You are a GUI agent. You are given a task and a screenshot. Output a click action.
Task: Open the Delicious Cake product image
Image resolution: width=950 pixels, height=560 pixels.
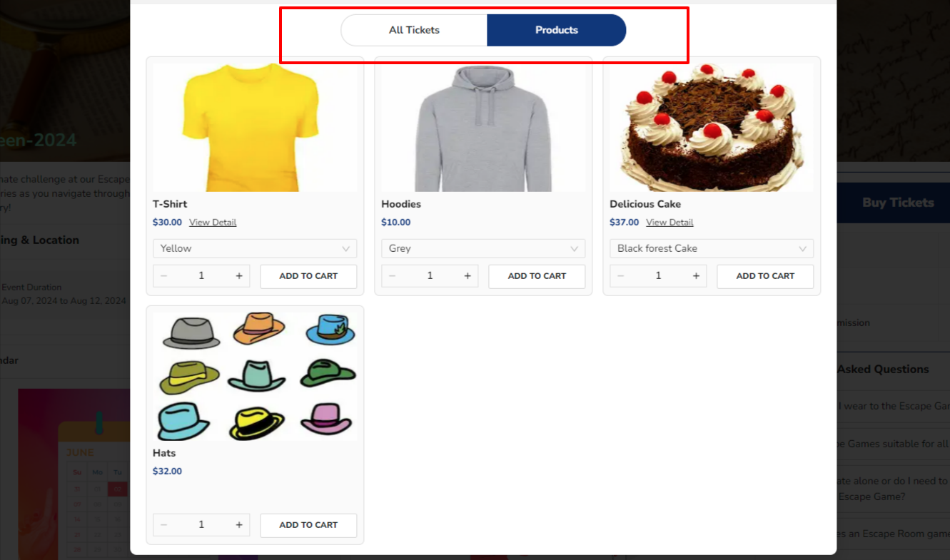coord(712,128)
